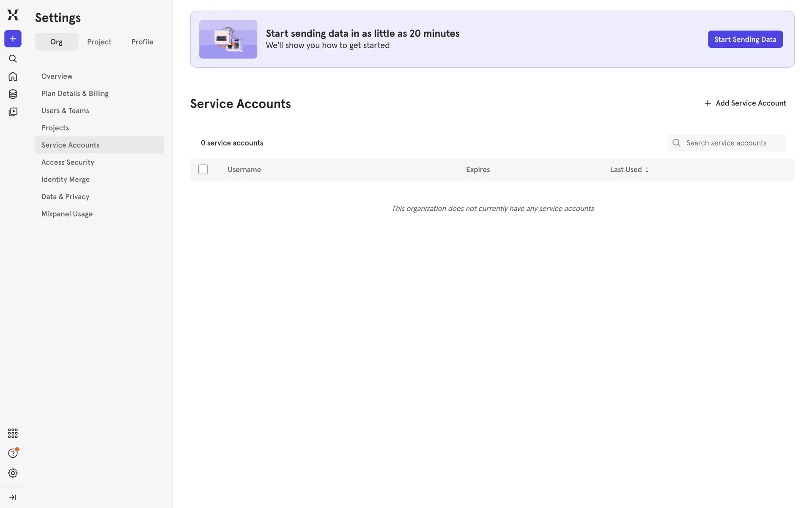Click Add Service Account
Viewport: 812px width, 508px height.
point(745,103)
